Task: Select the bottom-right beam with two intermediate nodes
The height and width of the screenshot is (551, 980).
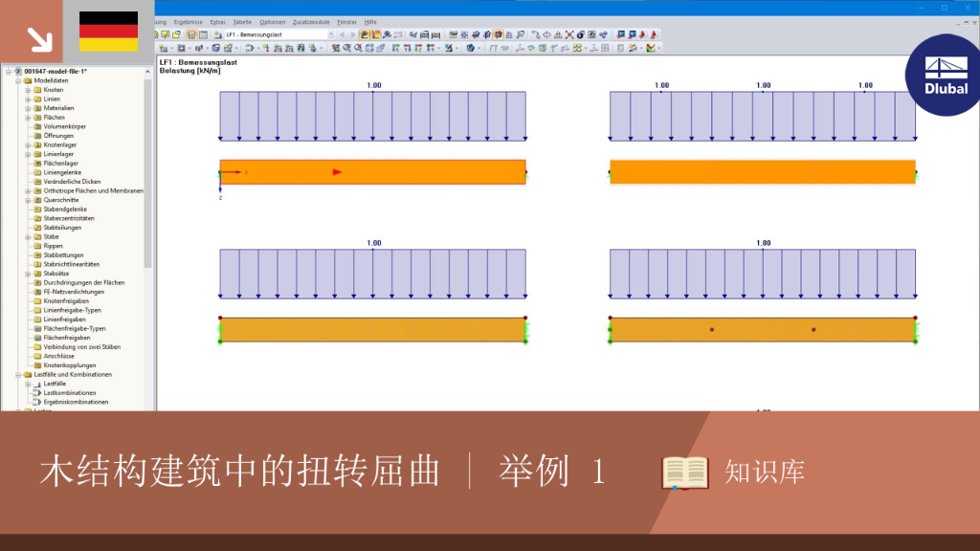Action: click(763, 330)
